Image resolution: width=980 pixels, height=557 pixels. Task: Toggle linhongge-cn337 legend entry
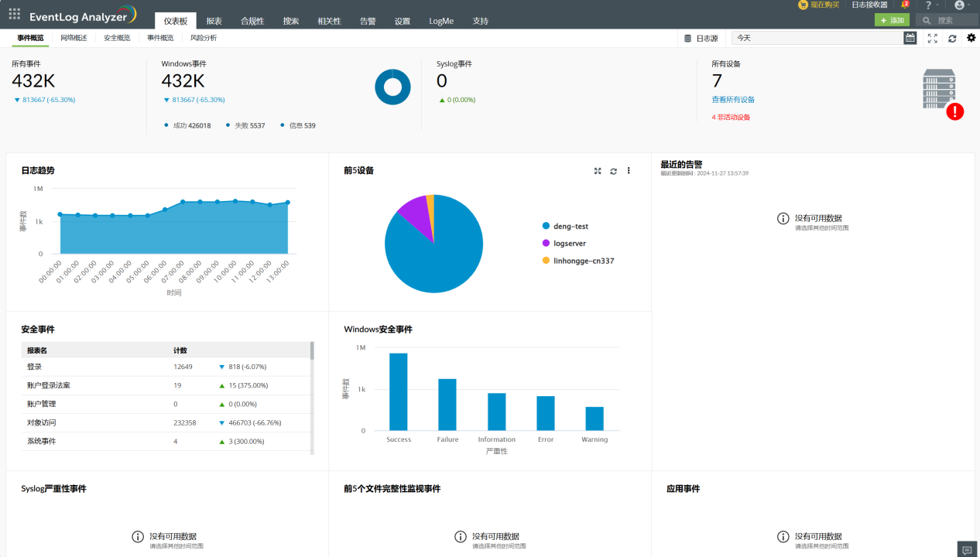coord(578,261)
